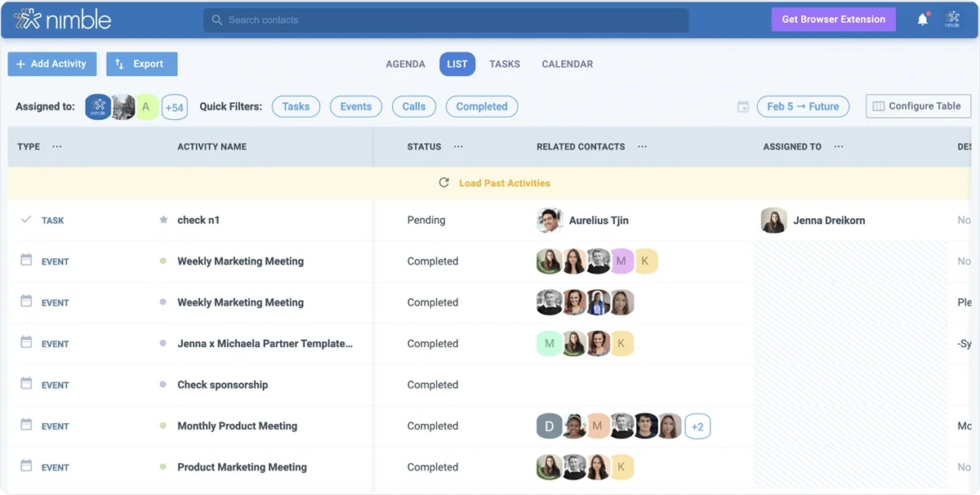Screen dimensions: 980x495
Task: Open the check n1 activity
Action: 198,220
